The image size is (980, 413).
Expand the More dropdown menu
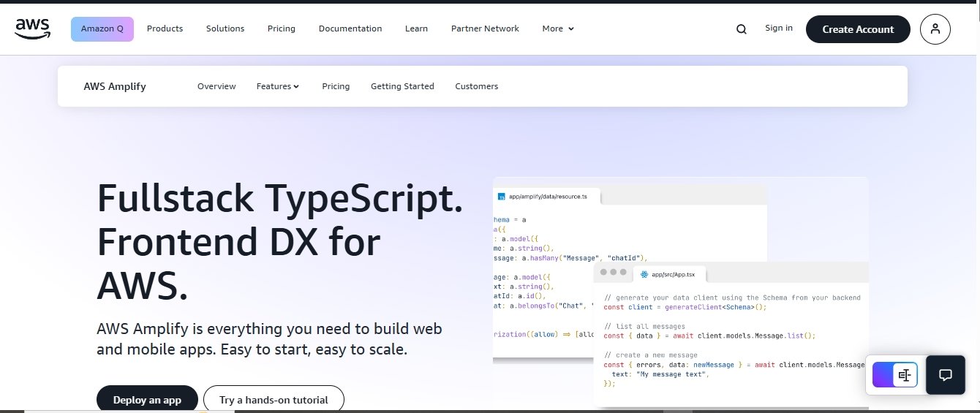(x=558, y=29)
